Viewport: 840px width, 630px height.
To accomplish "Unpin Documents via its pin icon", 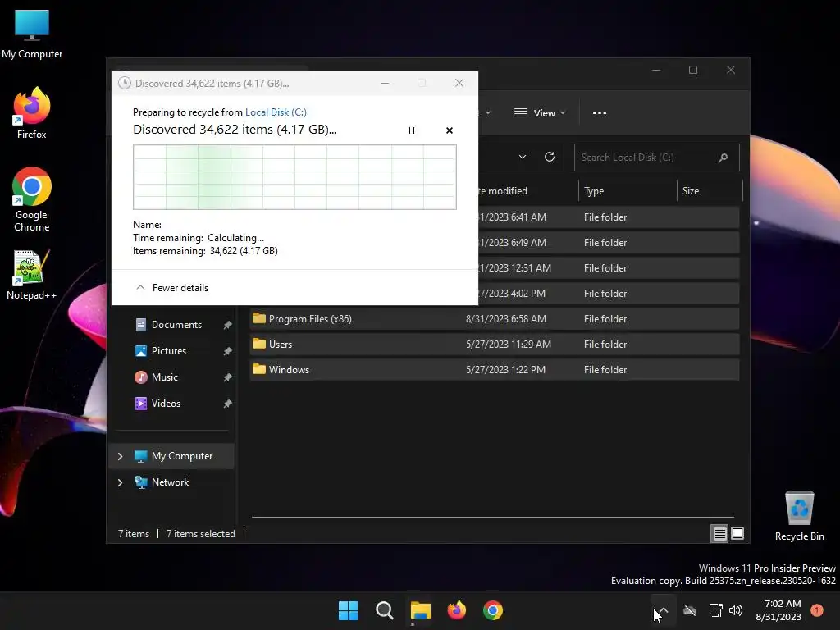I will click(x=228, y=325).
